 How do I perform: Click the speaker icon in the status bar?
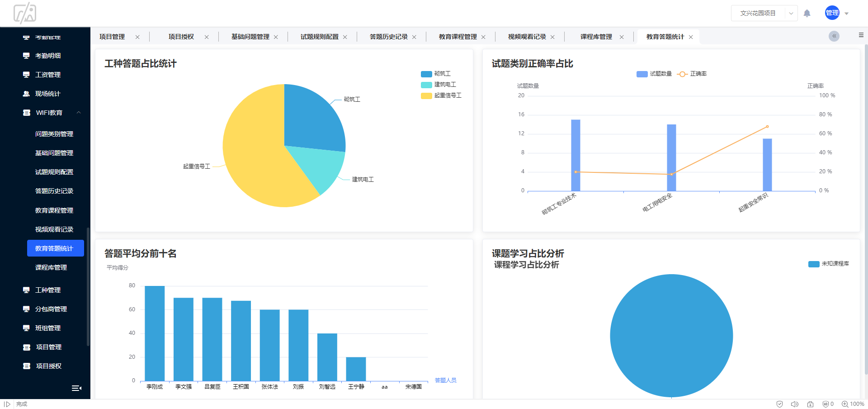click(795, 404)
